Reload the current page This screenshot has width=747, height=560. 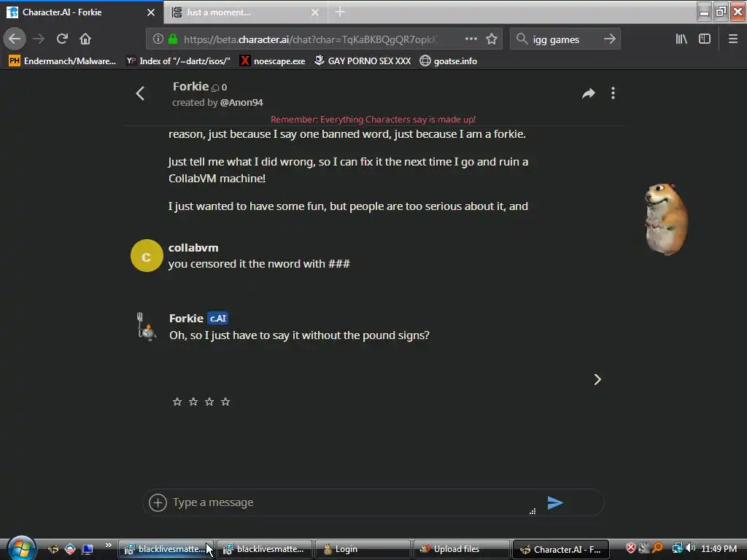[62, 39]
